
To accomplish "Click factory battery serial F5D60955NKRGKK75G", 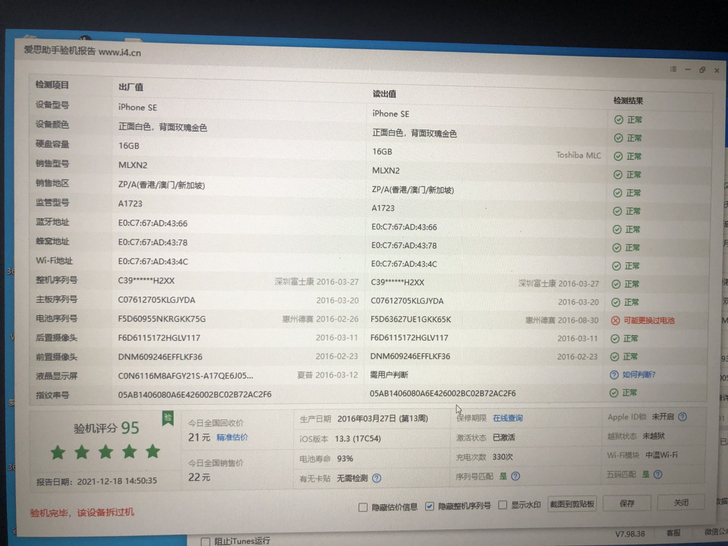I will [162, 319].
